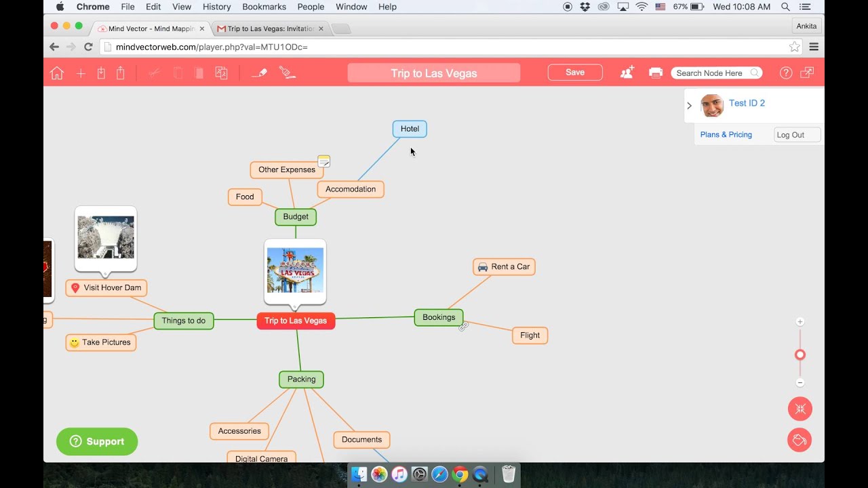868x488 pixels.
Task: Open the import icon in the toolbar
Action: (x=101, y=72)
